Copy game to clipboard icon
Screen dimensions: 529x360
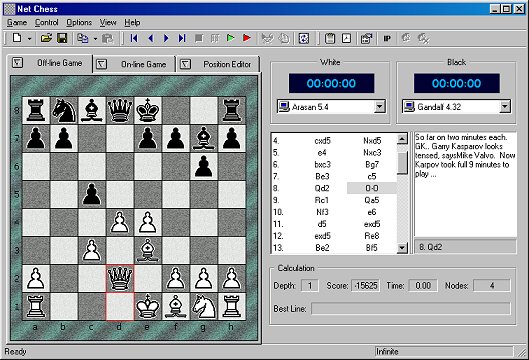83,38
